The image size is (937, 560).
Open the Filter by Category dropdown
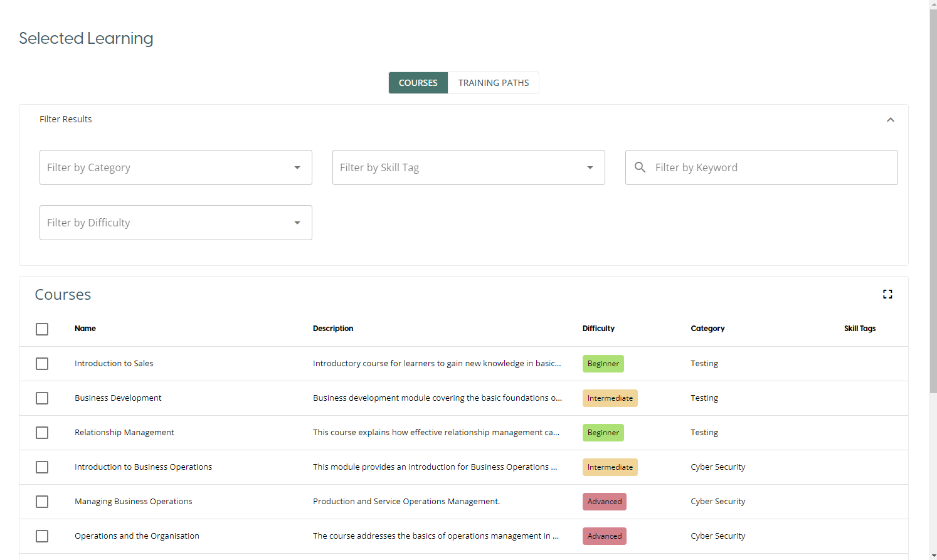pos(176,167)
